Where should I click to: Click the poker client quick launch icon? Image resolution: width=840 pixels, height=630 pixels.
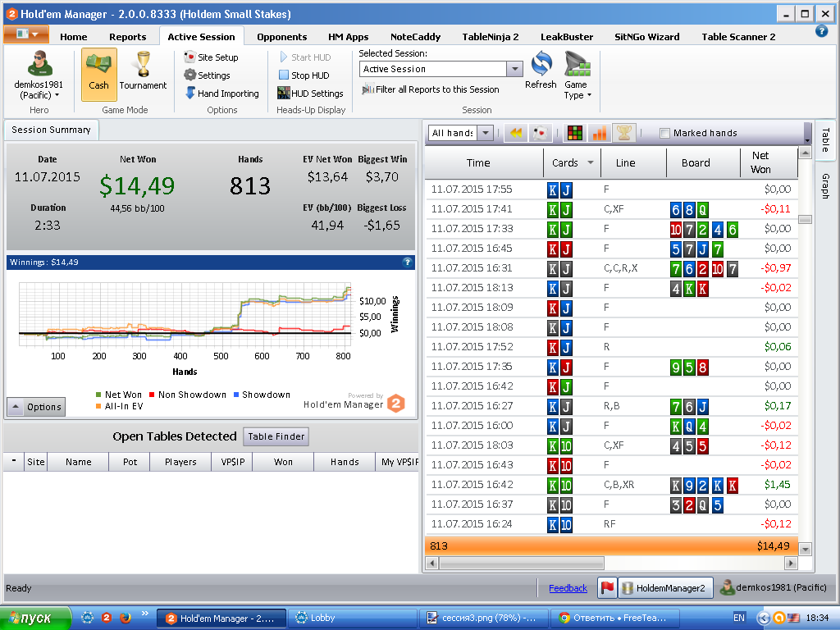click(88, 618)
